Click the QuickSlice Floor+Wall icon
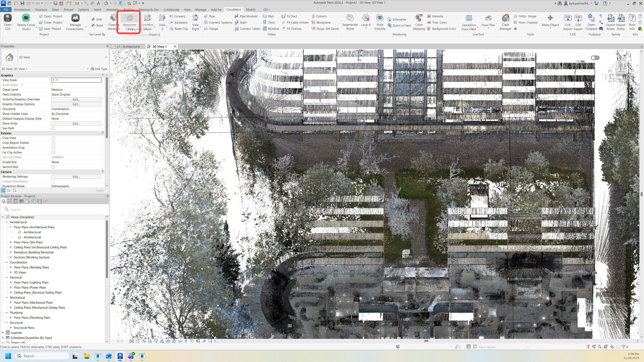This screenshot has width=644, height=362. [469, 18]
